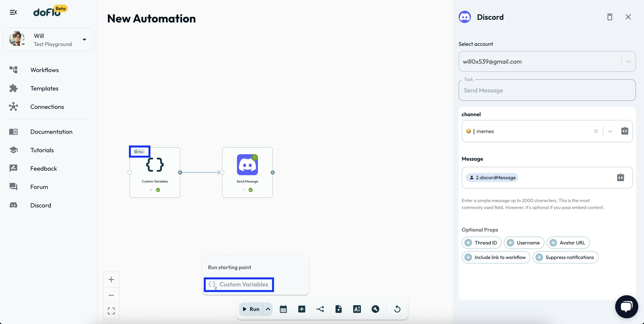Open the schedule calendar icon in toolbar
The image size is (644, 324).
click(283, 309)
